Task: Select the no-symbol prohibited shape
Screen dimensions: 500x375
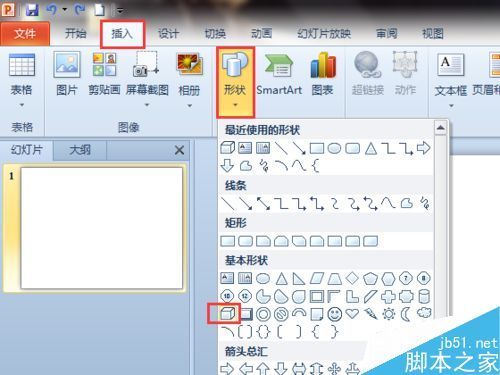Action: pos(281,314)
